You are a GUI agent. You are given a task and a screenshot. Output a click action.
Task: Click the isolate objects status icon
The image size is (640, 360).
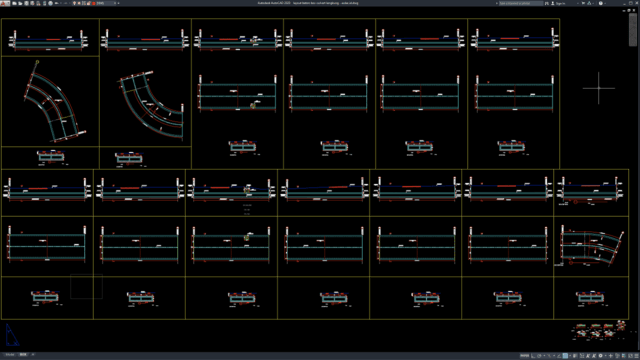(x=617, y=356)
